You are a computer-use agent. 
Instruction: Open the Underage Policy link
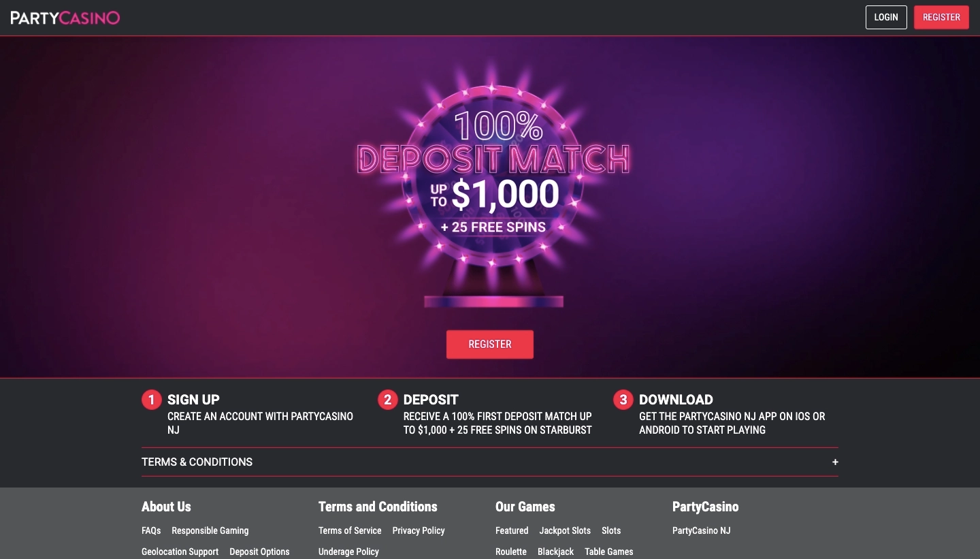click(348, 552)
